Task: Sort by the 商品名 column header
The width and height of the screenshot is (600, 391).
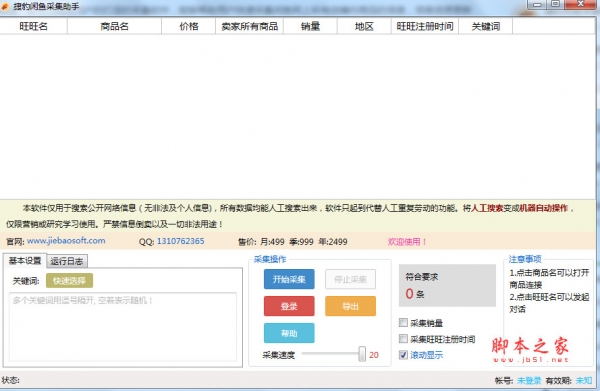Action: coord(114,26)
